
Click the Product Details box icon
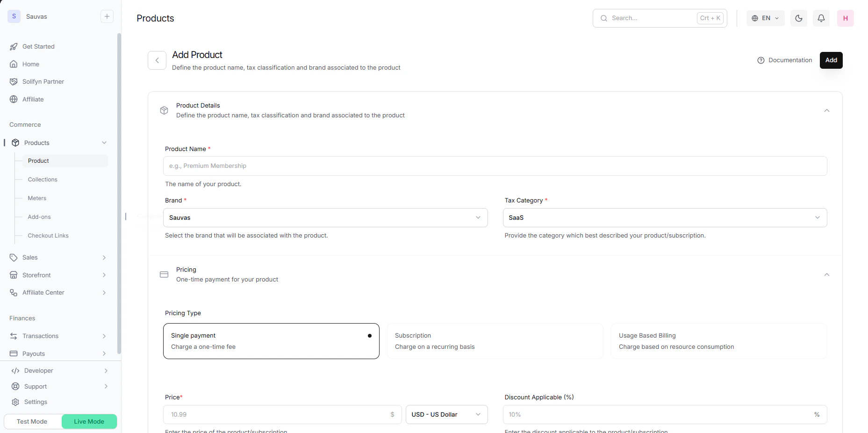164,110
